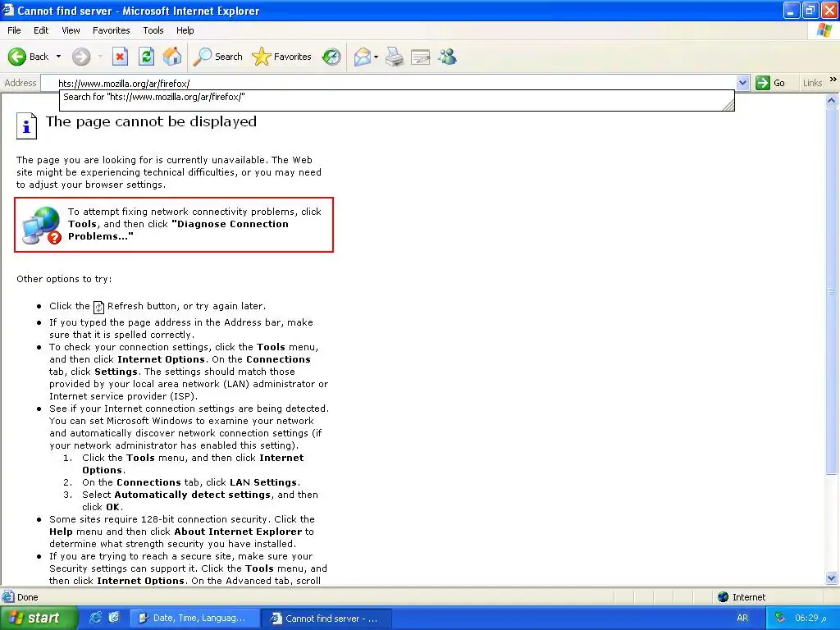Screen dimensions: 840x630
Task: Click the second Quick Launch icon
Action: tap(114, 618)
